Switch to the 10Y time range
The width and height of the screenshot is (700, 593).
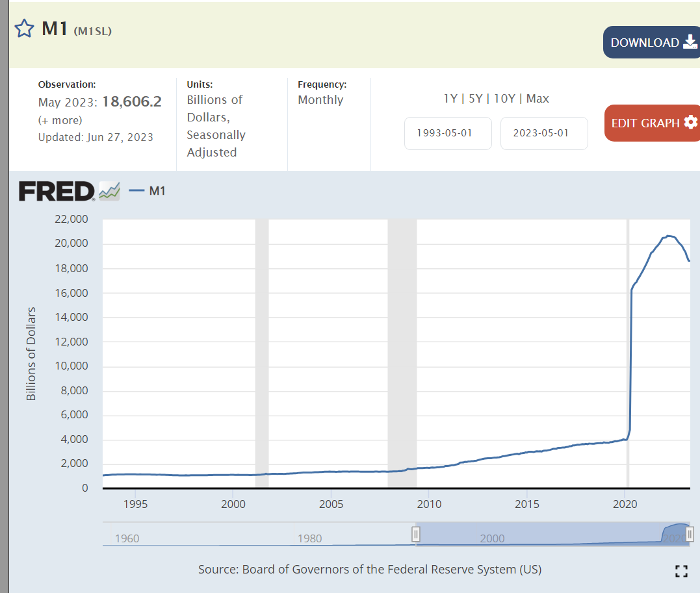click(504, 99)
